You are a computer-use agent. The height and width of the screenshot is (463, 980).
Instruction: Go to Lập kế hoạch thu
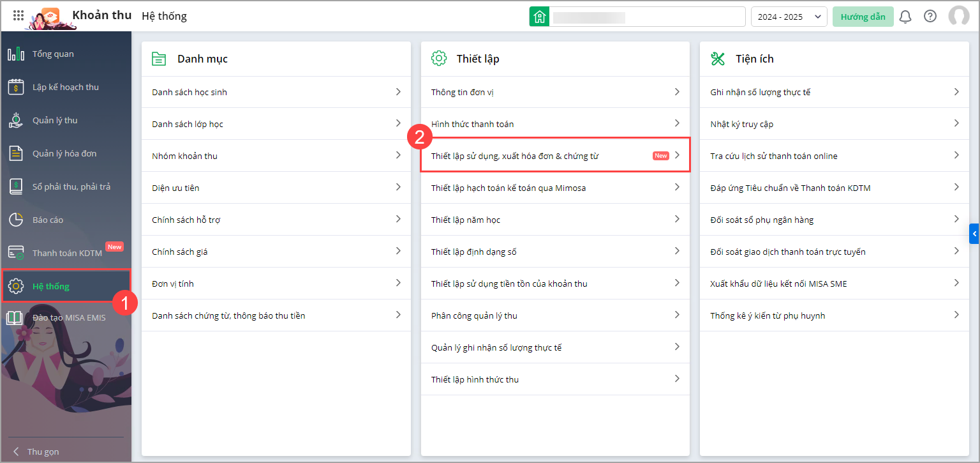pyautogui.click(x=65, y=87)
